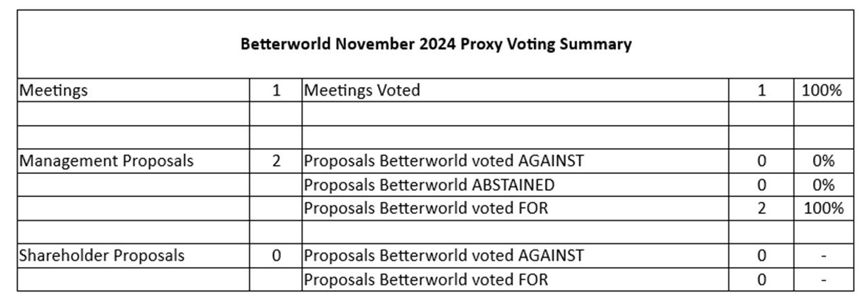This screenshot has width=868, height=301.
Task: Select the Meetings Voted 100% cell
Action: [x=823, y=90]
